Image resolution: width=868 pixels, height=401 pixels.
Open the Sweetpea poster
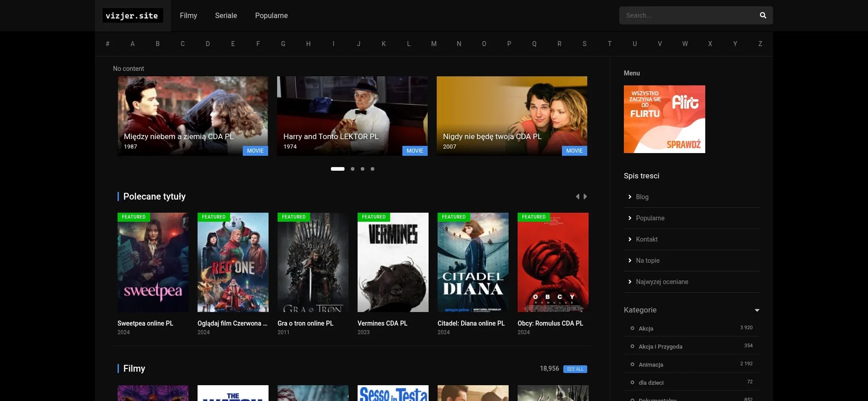coord(153,262)
